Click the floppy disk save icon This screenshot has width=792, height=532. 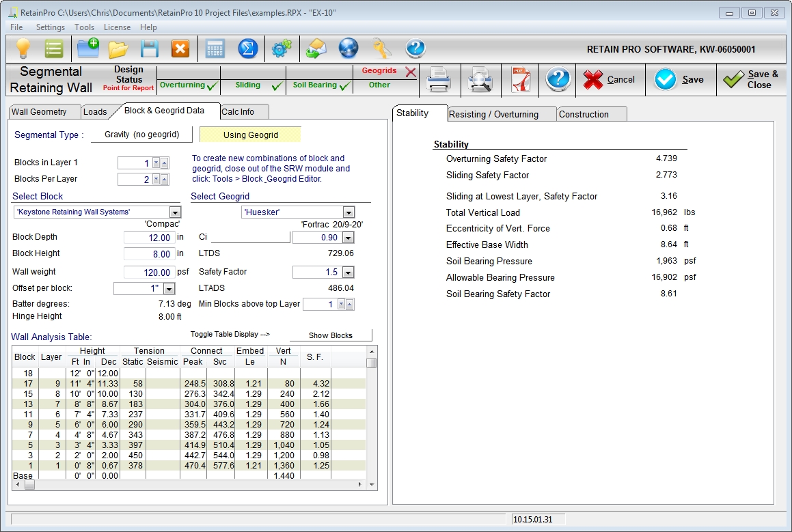[150, 48]
